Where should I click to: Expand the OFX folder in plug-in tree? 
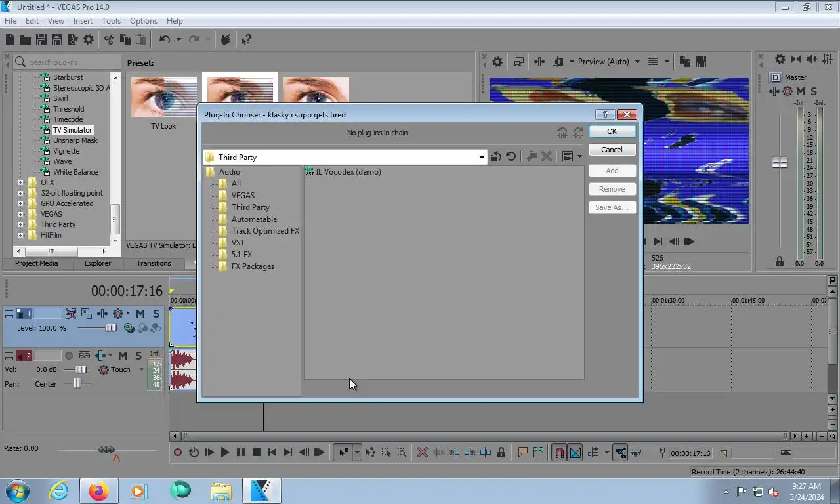pos(20,182)
